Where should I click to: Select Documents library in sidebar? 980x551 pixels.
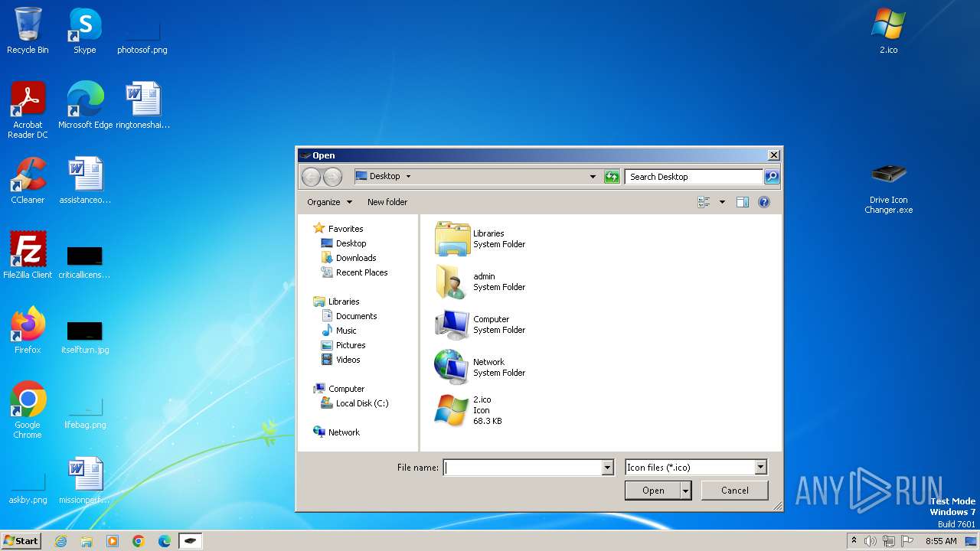[349, 316]
